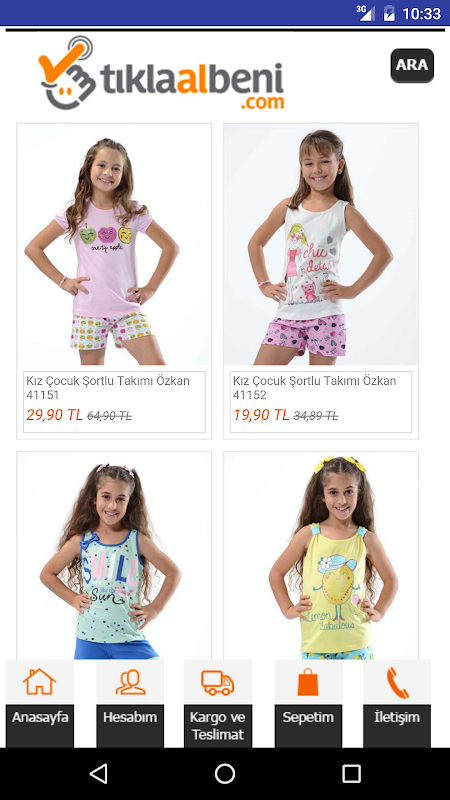Open the Hesabım tab label
The image size is (450, 800).
[x=130, y=717]
